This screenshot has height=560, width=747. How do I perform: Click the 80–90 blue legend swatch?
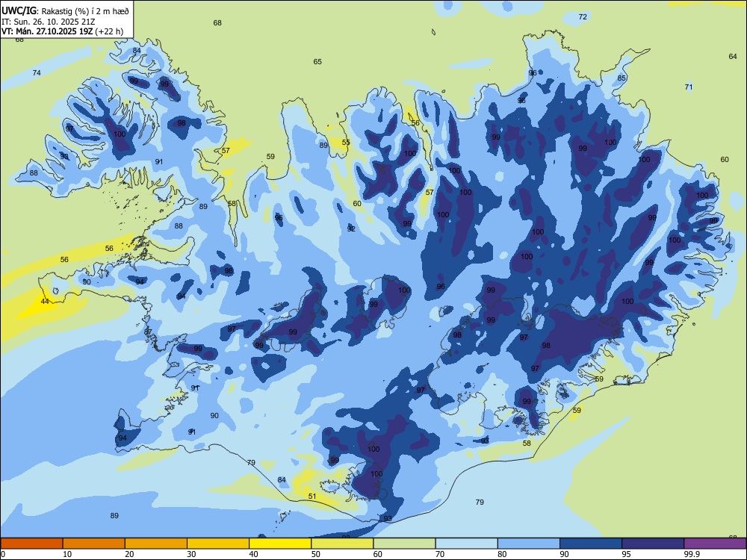click(x=529, y=544)
